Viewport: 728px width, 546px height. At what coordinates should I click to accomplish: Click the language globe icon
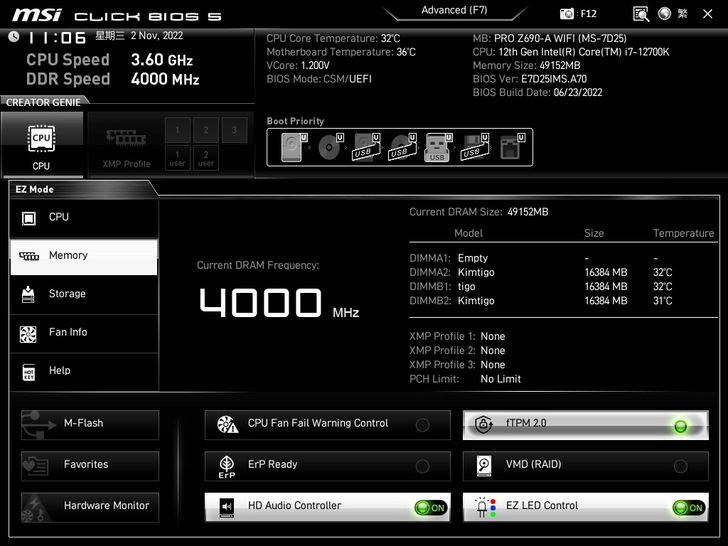coord(664,13)
